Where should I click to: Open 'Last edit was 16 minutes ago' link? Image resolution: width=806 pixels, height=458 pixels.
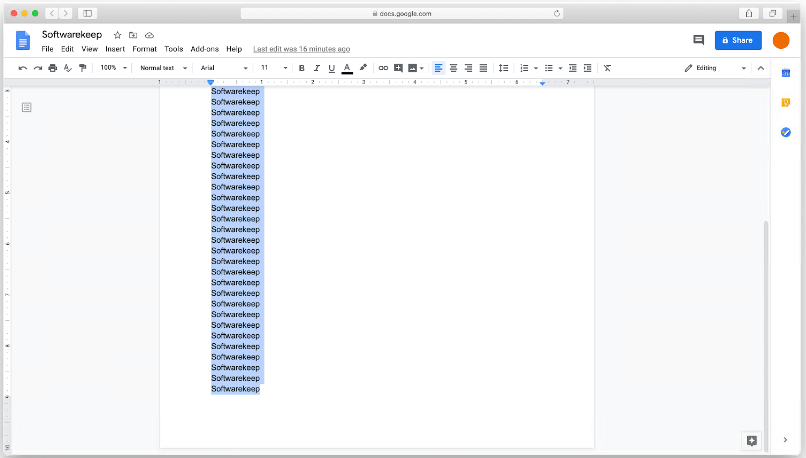pyautogui.click(x=301, y=49)
